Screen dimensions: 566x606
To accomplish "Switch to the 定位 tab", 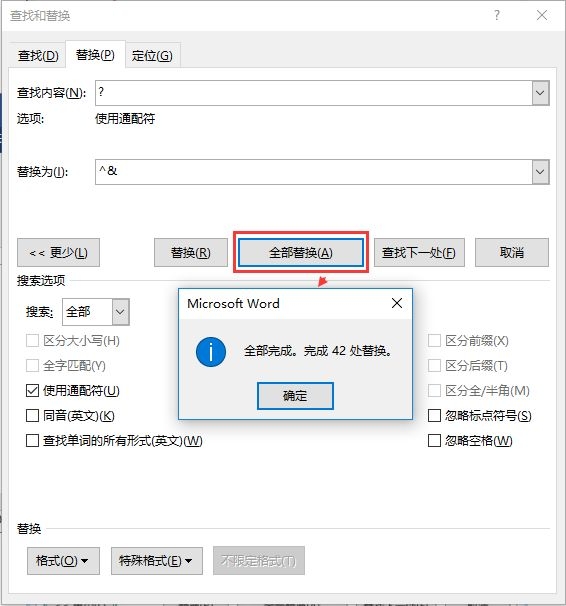I will pos(152,56).
